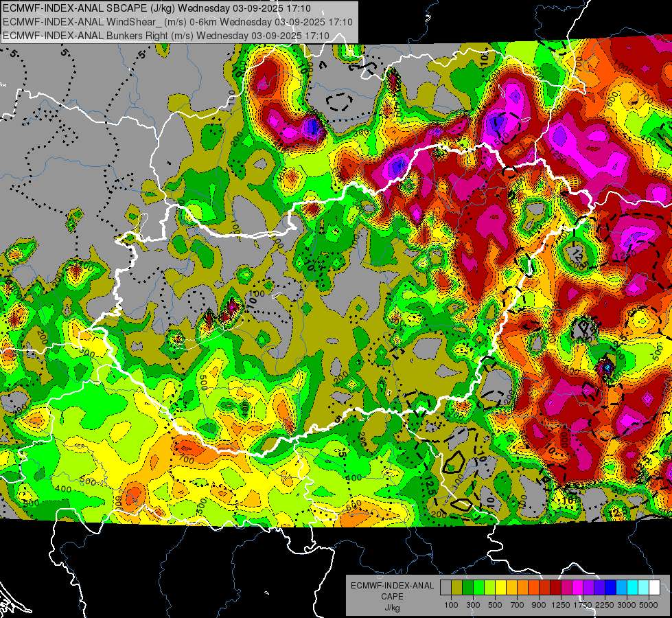672x618 pixels.
Task: Choose the amber swatch left of 700
Action: pos(511,588)
